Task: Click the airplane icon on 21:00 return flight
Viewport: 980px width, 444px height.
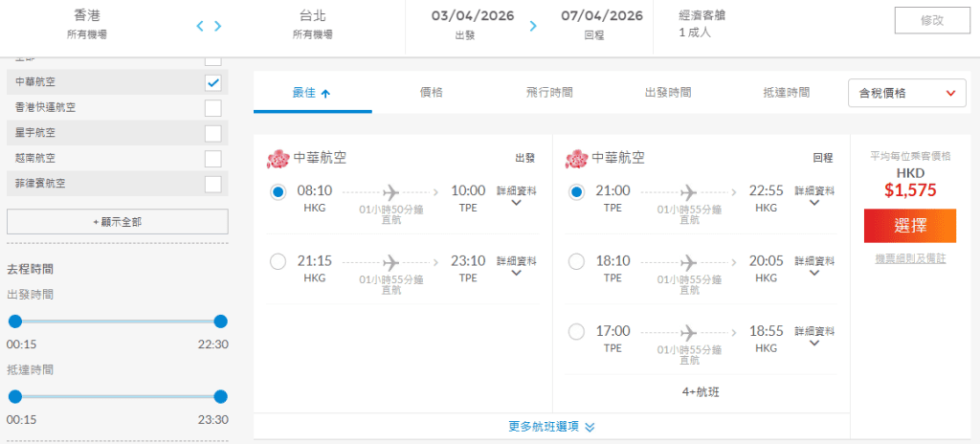Action: point(688,191)
